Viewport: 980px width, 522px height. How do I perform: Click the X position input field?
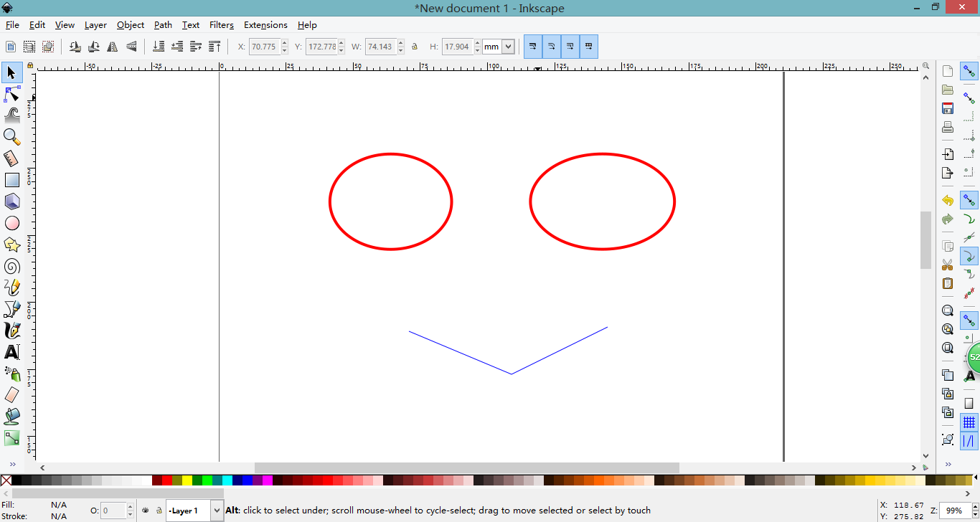264,47
